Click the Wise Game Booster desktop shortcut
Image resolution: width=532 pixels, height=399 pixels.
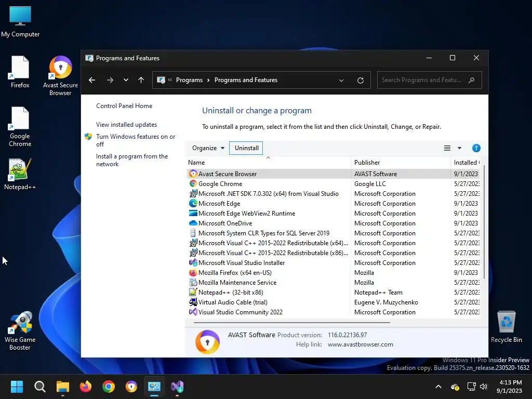20,331
